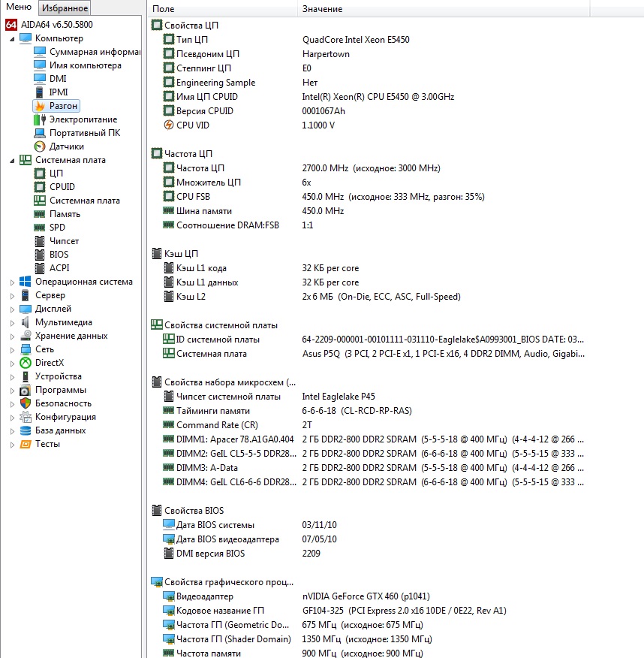644x658 pixels.
Task: Open the IPMI server icon
Action: [40, 92]
